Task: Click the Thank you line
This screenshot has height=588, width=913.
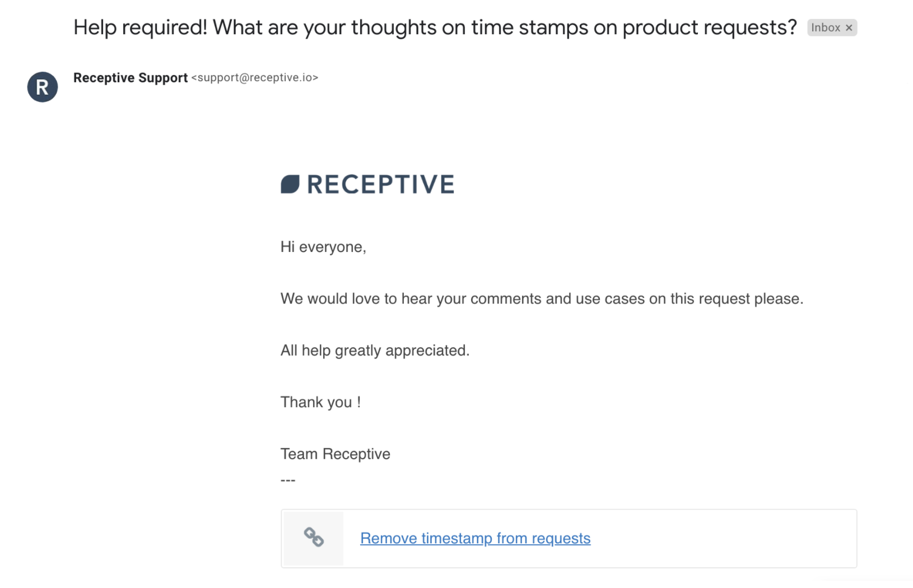Action: pos(320,402)
